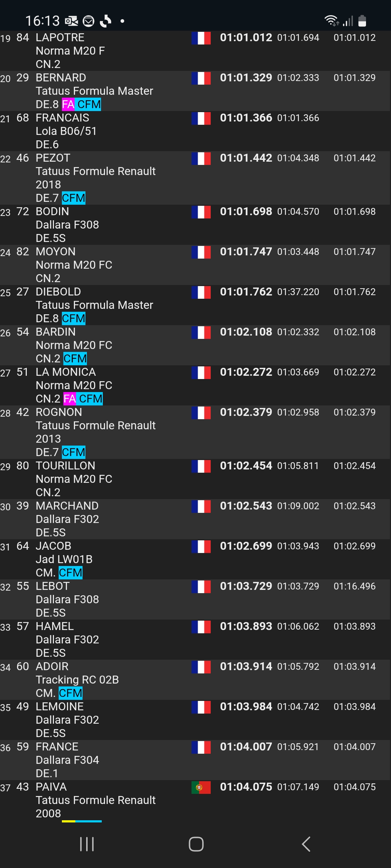Tap the CFM tag on JACOB
Viewport: 391px width, 868px height.
(x=71, y=573)
